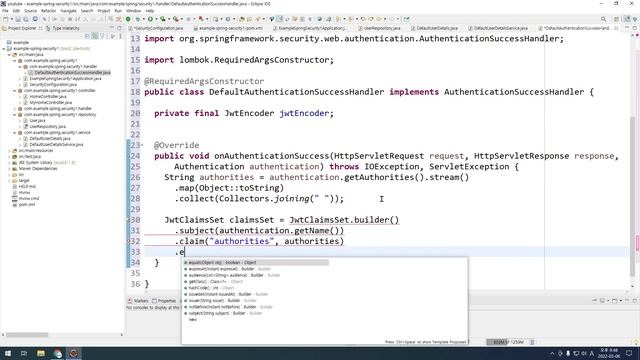Viewport: 640px width, 360px height.
Task: Switch to DefaultUserDetails.java editor tab
Action: [x=435, y=28]
